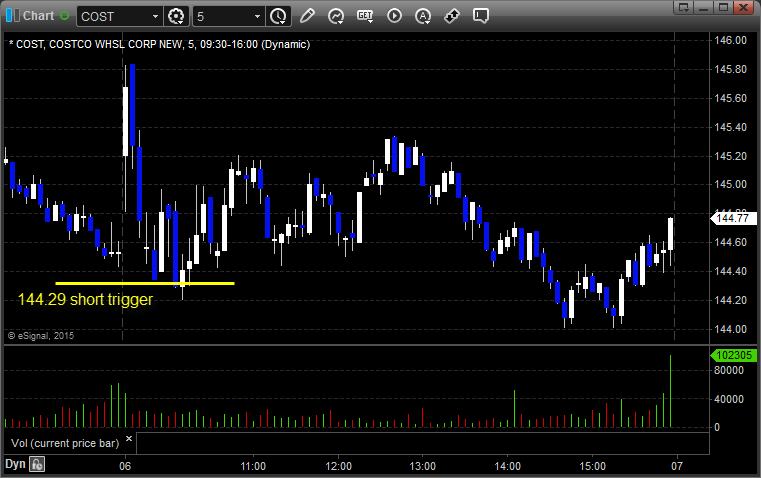Click the blue chart window icon

tap(13, 16)
